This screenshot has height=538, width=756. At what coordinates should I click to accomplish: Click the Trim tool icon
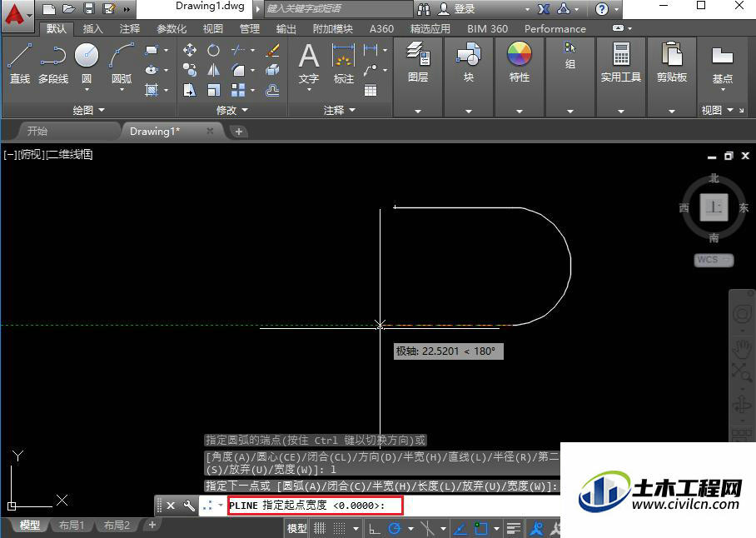tap(238, 50)
